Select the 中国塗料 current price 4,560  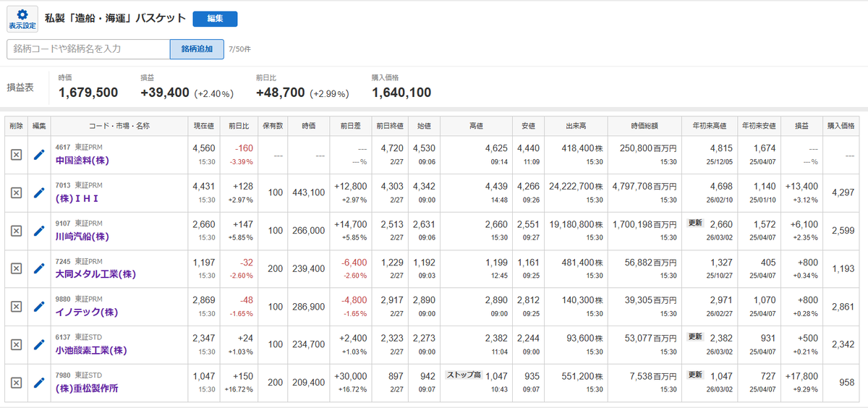pos(205,148)
